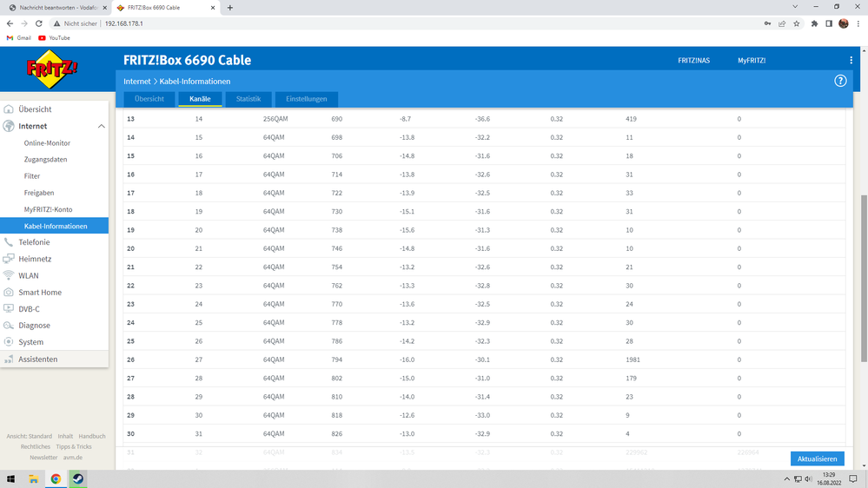The width and height of the screenshot is (868, 488).
Task: Click the address bar URL 192.168.178.1
Action: (124, 23)
